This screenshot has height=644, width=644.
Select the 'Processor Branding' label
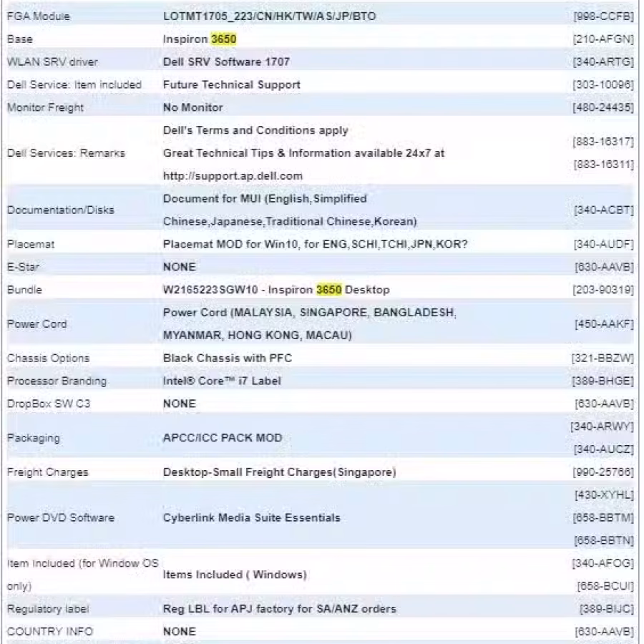click(x=57, y=381)
